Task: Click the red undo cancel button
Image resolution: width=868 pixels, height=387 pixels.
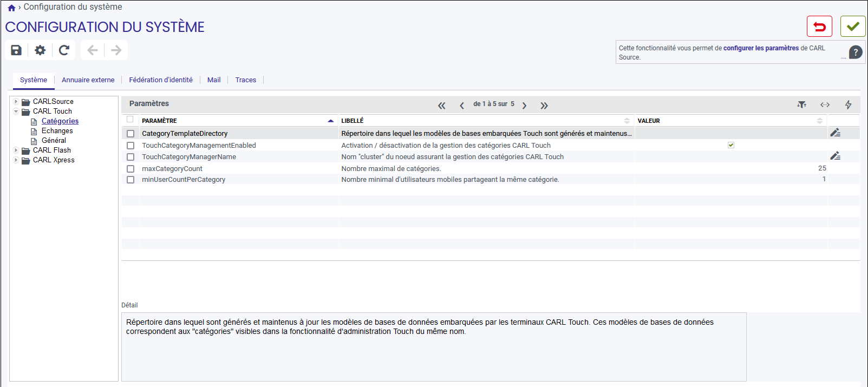Action: pyautogui.click(x=819, y=27)
